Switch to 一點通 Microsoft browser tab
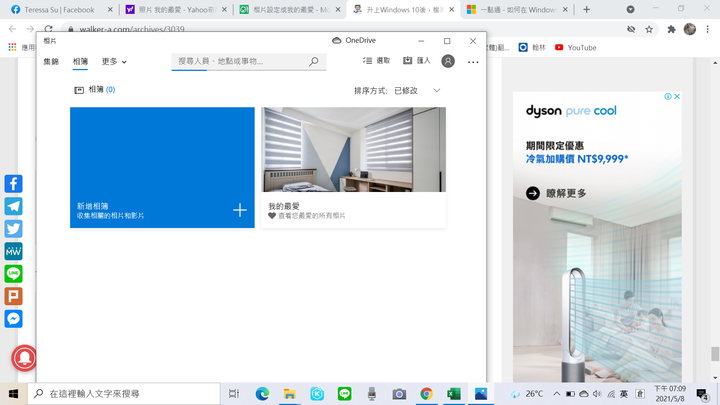Screen dimensions: 720x405 pyautogui.click(x=518, y=10)
